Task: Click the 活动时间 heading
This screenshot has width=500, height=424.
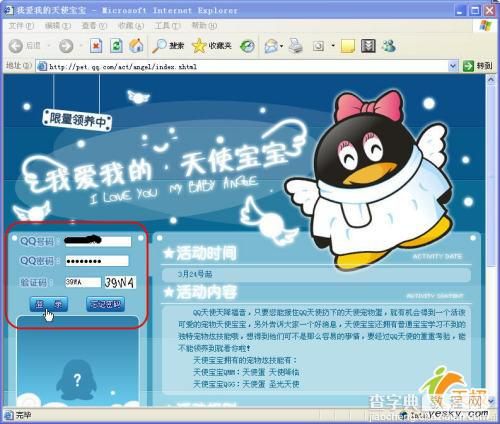Action: (200, 253)
